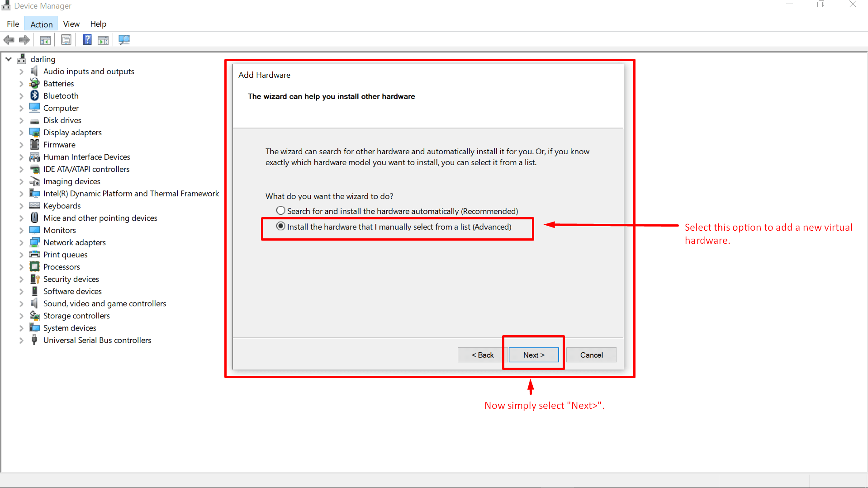Click the Imaging devices camera icon
Screen dimensions: 868x488
click(x=34, y=181)
